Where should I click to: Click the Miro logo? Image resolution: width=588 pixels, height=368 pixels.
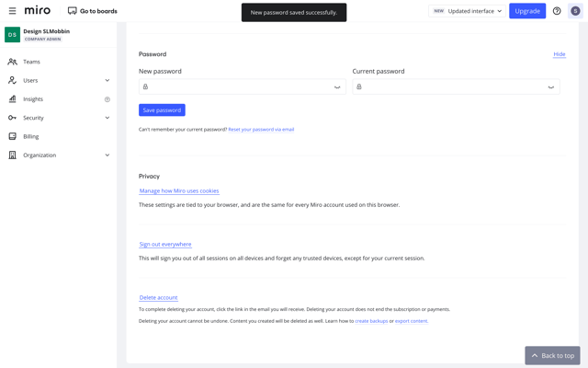[37, 10]
